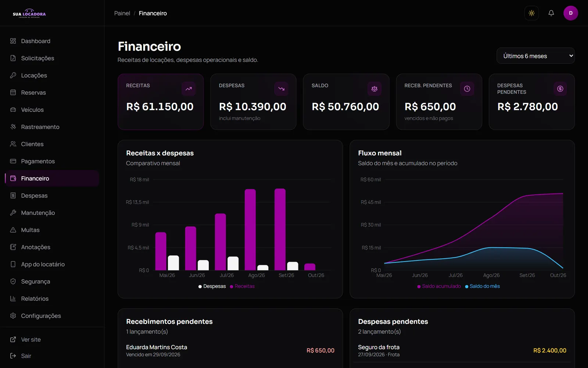The height and width of the screenshot is (368, 588).
Task: Toggle Saldo acumulado legend series
Action: (x=439, y=286)
